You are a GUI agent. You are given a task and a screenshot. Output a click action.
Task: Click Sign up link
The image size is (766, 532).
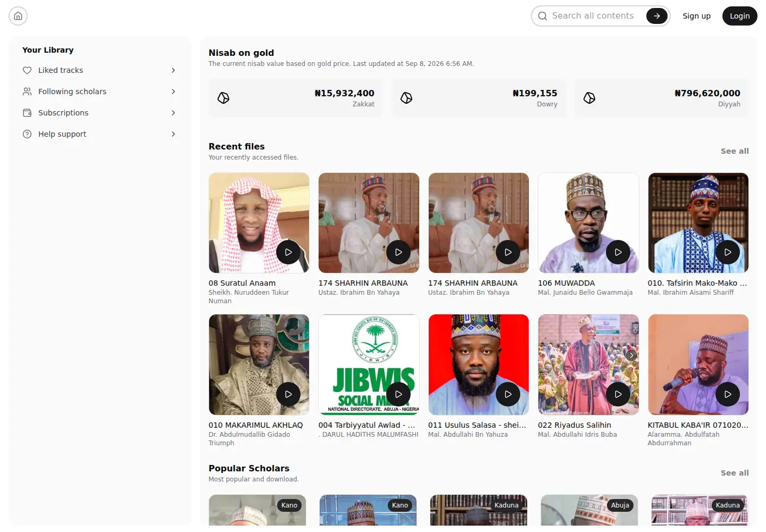(x=696, y=16)
